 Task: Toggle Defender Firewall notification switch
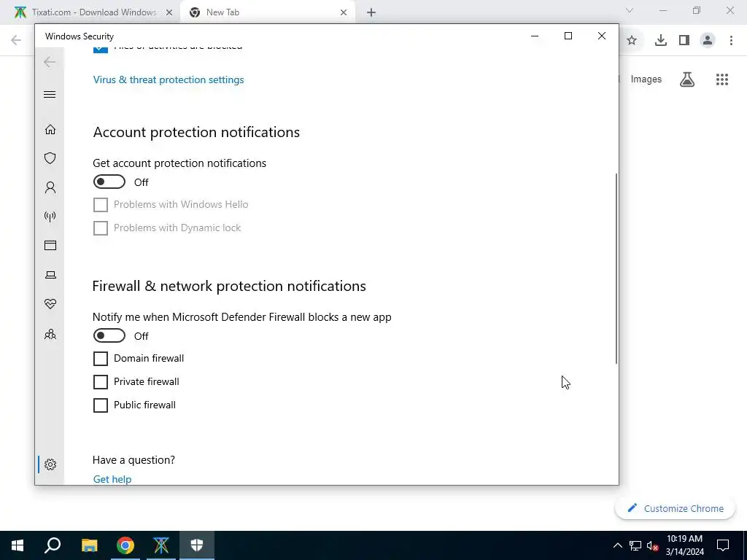pyautogui.click(x=109, y=335)
